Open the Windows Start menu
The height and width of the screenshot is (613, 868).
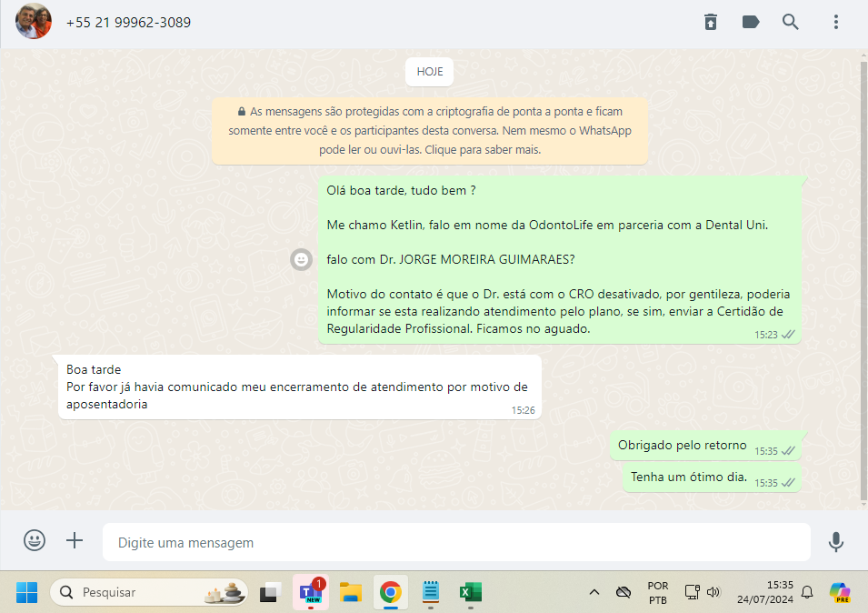point(26,592)
